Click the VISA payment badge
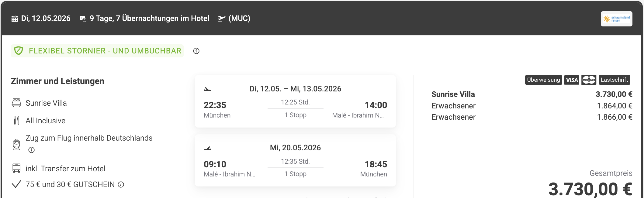 click(572, 80)
